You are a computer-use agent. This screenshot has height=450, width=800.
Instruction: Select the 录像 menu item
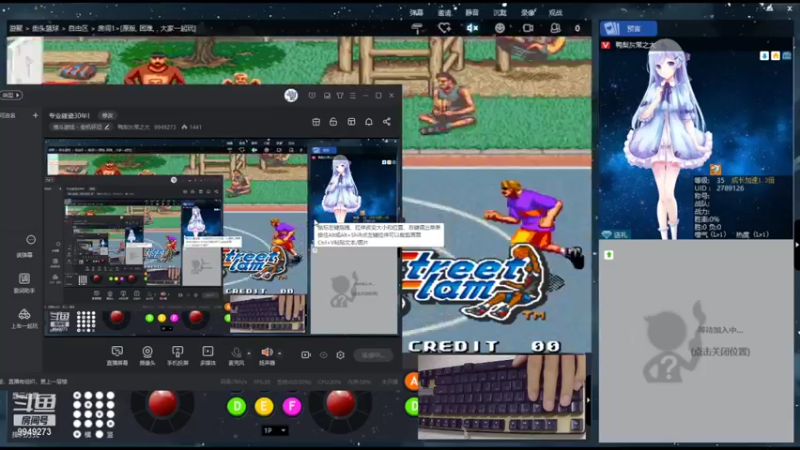(528, 12)
